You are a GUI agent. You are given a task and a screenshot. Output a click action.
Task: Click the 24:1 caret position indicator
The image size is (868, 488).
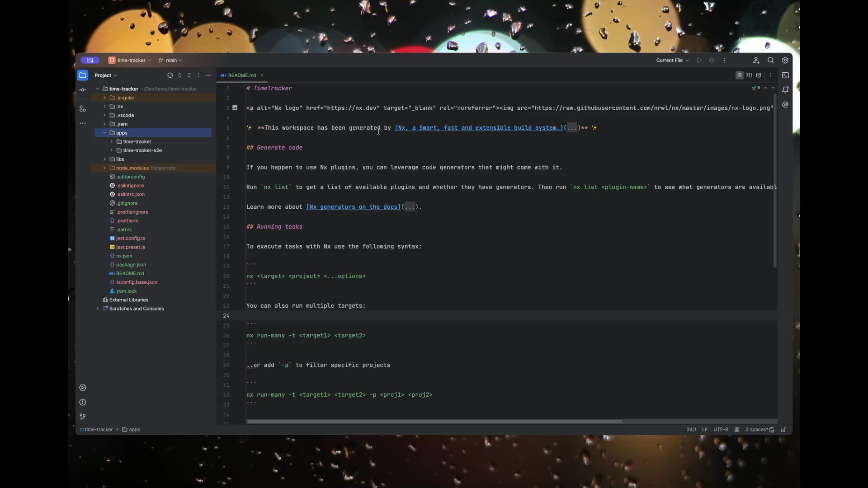691,430
